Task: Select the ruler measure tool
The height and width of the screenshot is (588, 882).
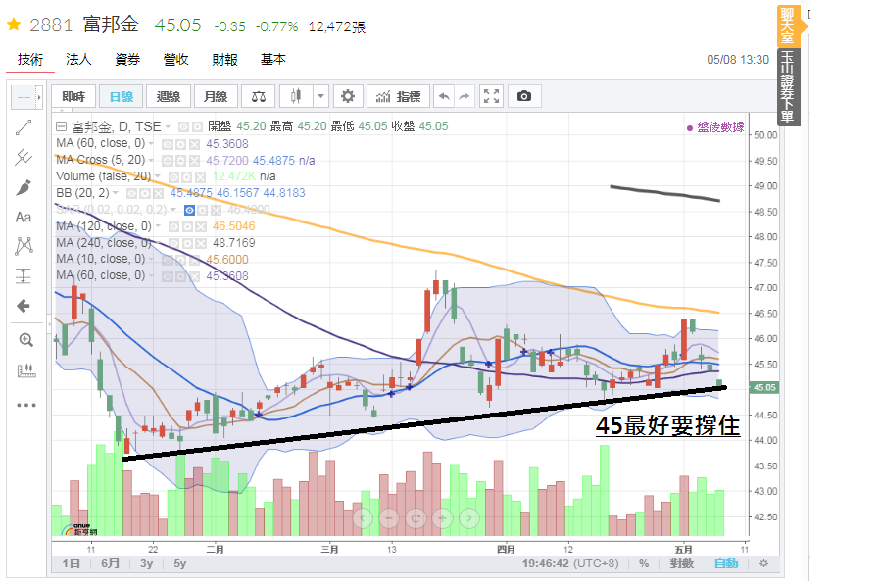Action: tap(25, 370)
